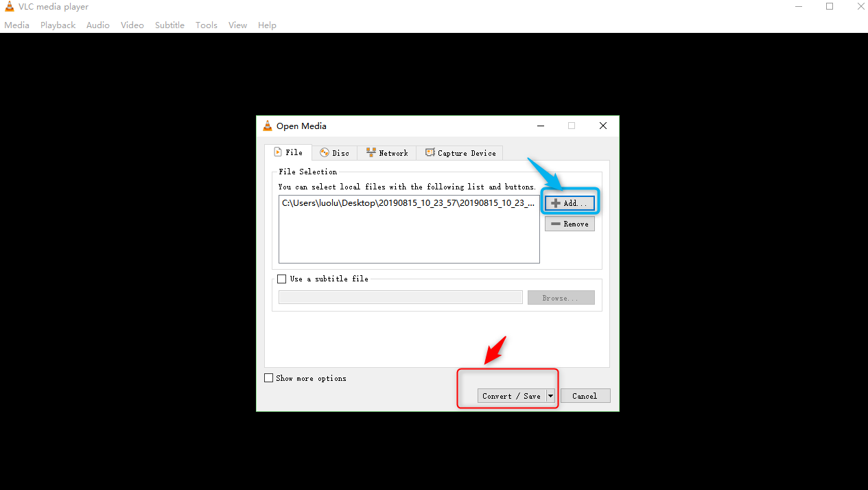Open the Video menu
The image size is (868, 490).
click(132, 25)
